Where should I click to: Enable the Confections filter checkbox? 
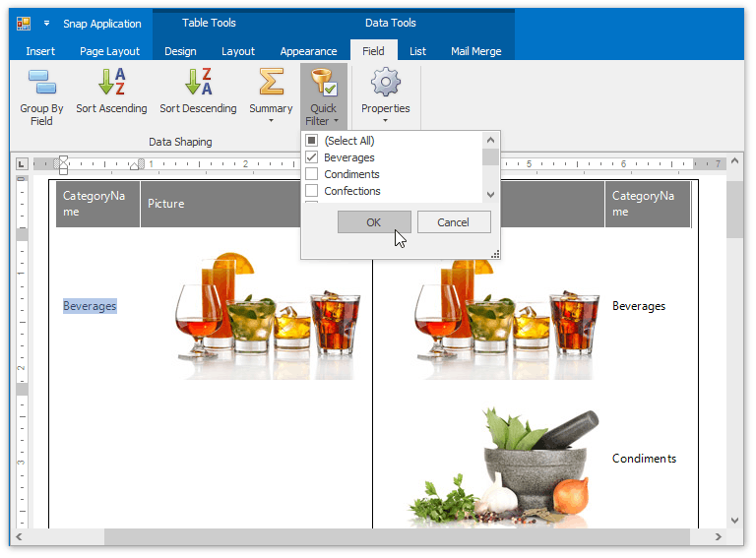(312, 191)
